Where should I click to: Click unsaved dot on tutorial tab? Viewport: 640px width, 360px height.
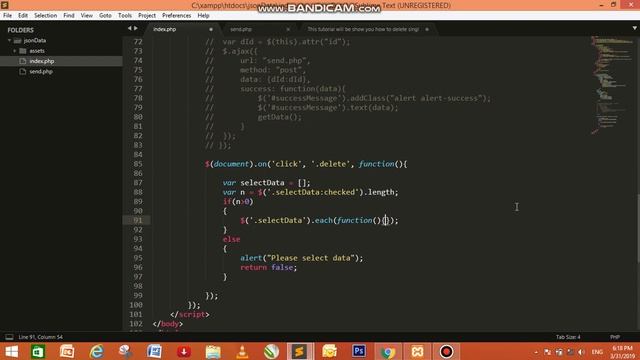[427, 29]
